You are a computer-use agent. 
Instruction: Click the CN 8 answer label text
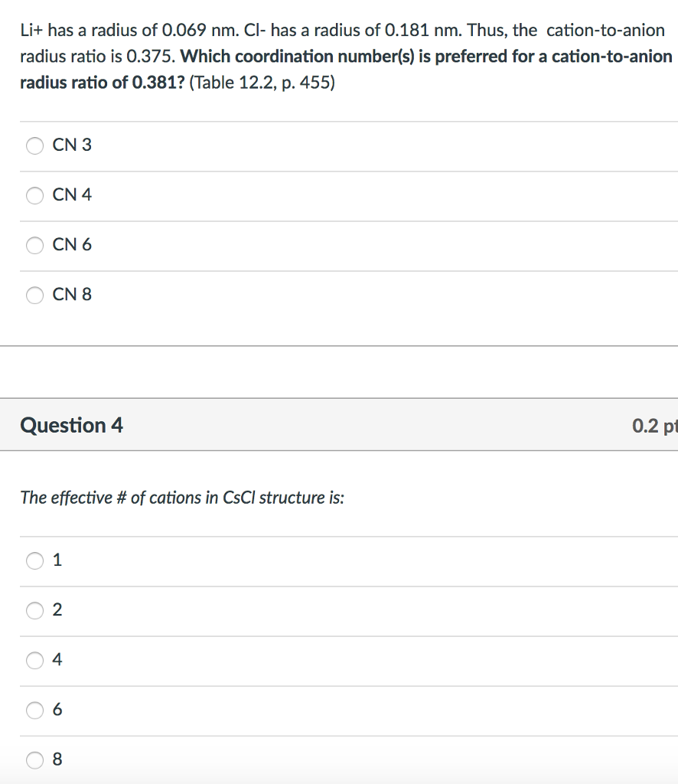pos(72,294)
